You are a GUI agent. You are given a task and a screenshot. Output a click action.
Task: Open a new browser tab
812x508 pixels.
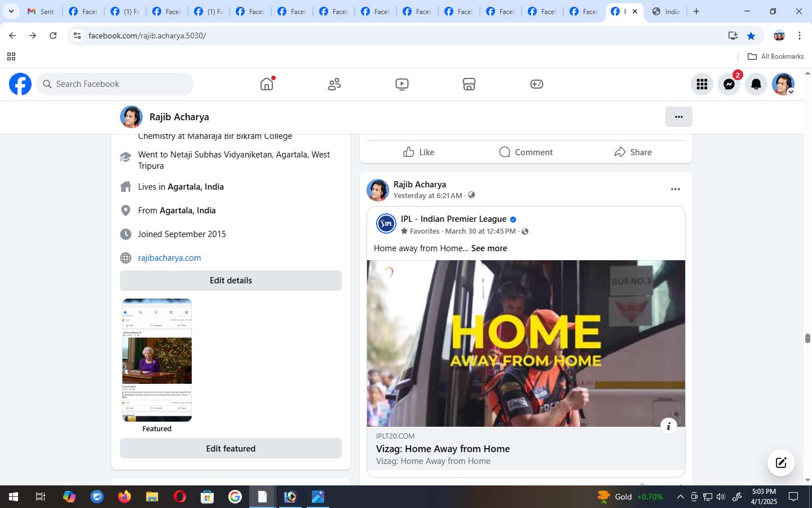coord(696,11)
